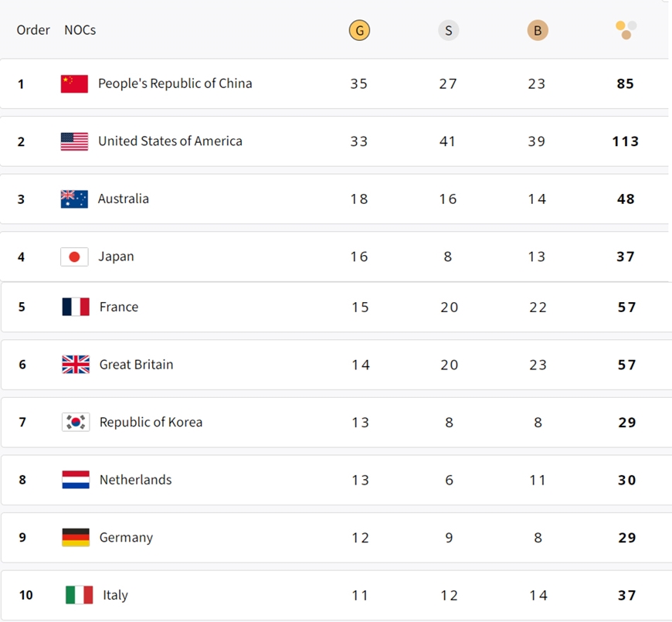Click China's total medal count 85

(x=626, y=83)
